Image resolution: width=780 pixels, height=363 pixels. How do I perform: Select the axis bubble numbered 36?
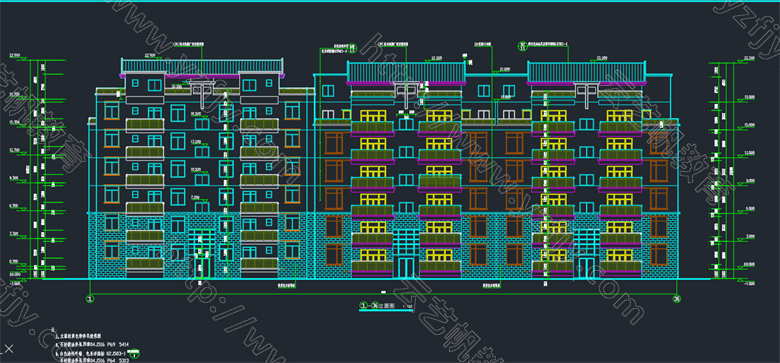click(x=676, y=299)
